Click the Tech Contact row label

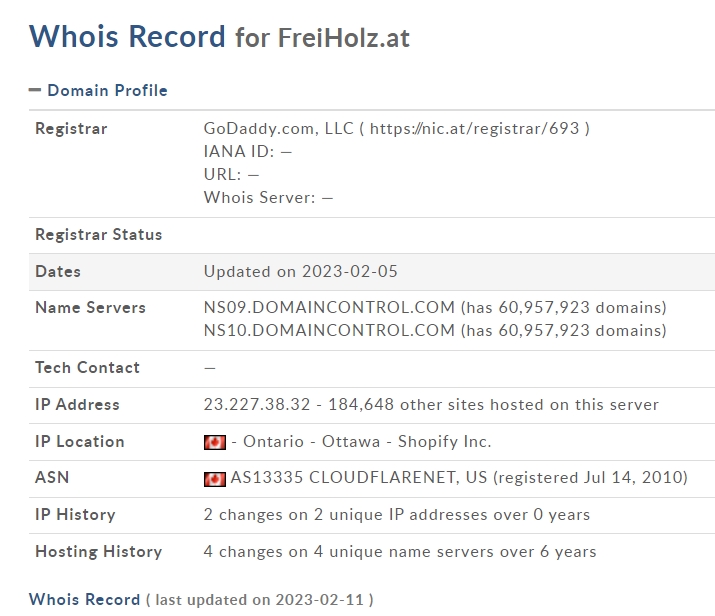tap(88, 368)
